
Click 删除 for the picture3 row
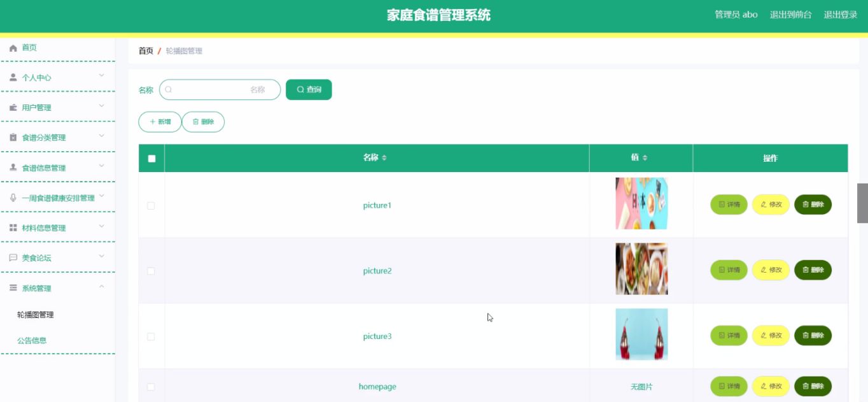(813, 336)
